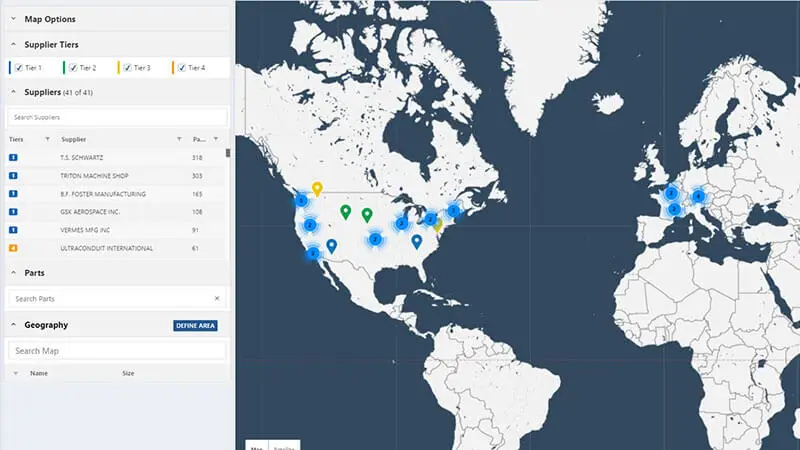Uncheck the Tier 2 checkbox
Screen dimensions: 800x450
pyautogui.click(x=73, y=67)
